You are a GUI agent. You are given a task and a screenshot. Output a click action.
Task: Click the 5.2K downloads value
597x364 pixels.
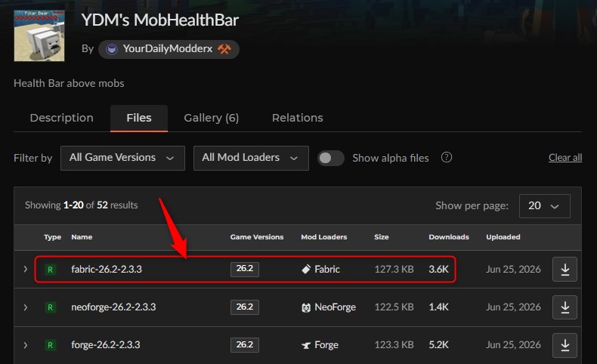point(438,344)
